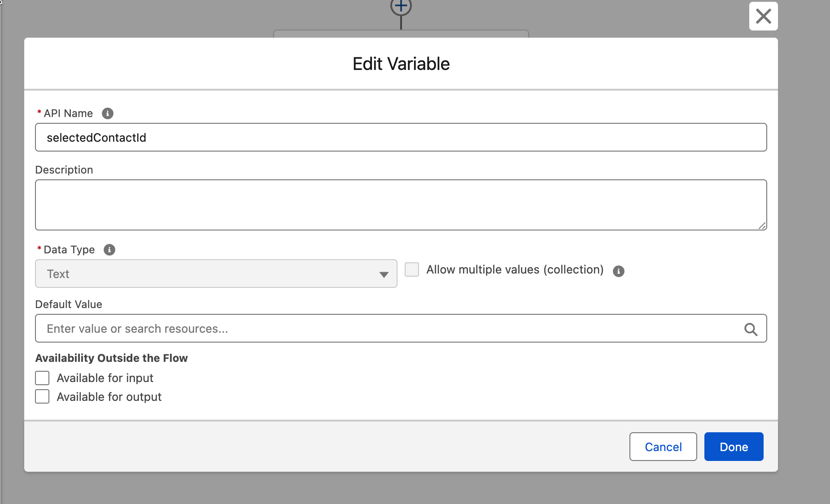This screenshot has width=830, height=504.
Task: Click the 'Allow multiple values (collection)' label
Action: (515, 269)
